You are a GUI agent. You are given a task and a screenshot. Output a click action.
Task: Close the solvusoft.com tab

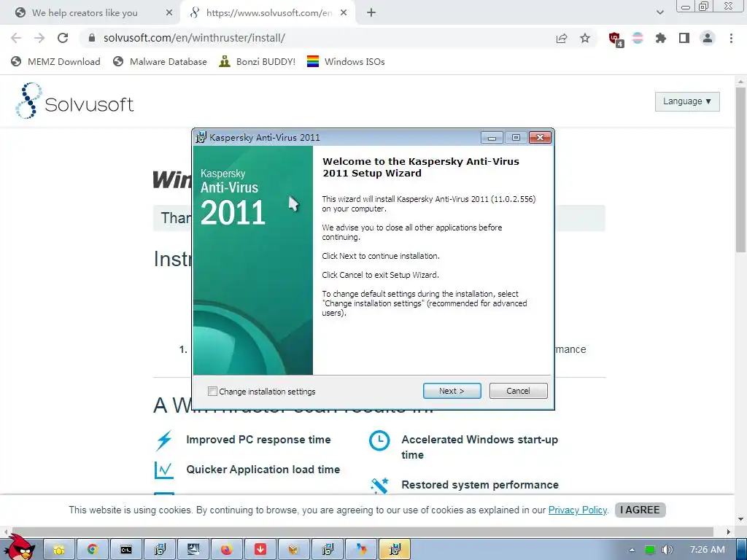coord(344,13)
